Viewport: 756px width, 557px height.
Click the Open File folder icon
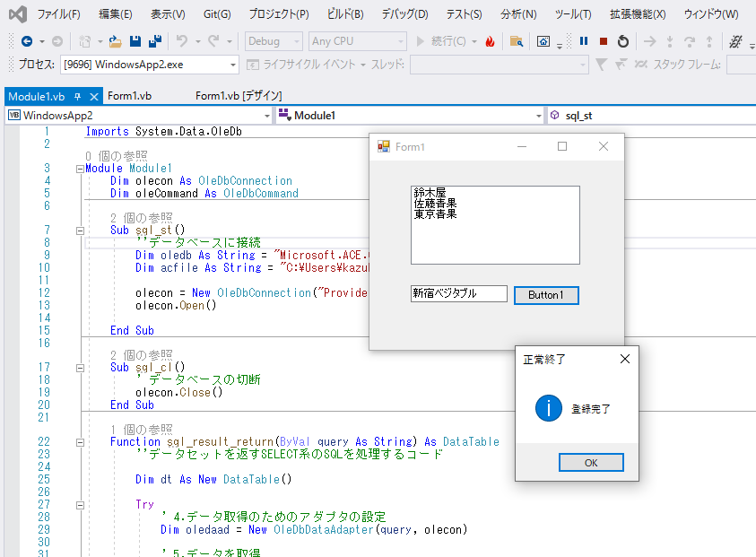pyautogui.click(x=115, y=41)
